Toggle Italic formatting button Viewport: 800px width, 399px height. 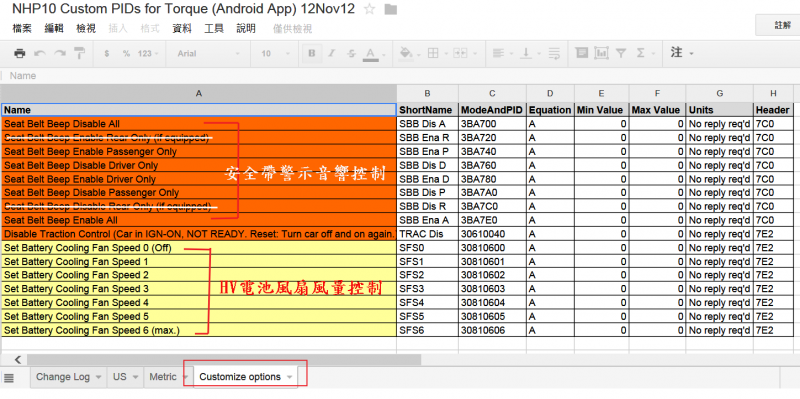point(331,53)
